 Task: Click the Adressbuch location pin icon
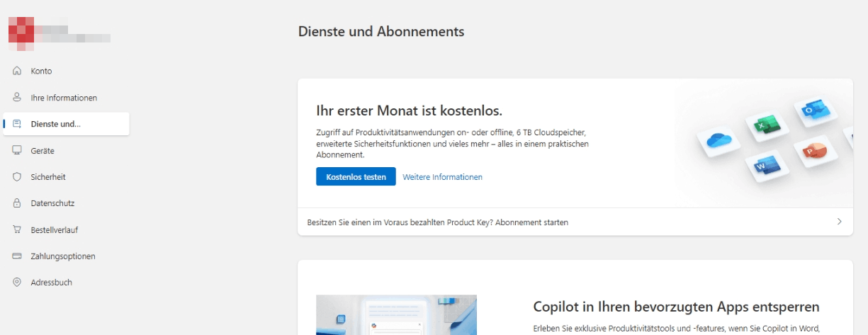pyautogui.click(x=18, y=283)
